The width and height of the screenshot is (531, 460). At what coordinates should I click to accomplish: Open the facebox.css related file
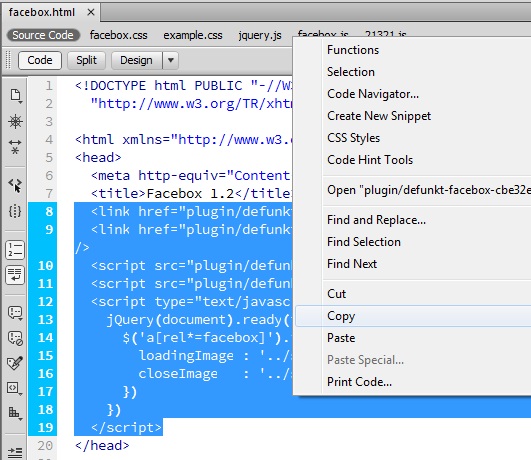click(x=119, y=35)
